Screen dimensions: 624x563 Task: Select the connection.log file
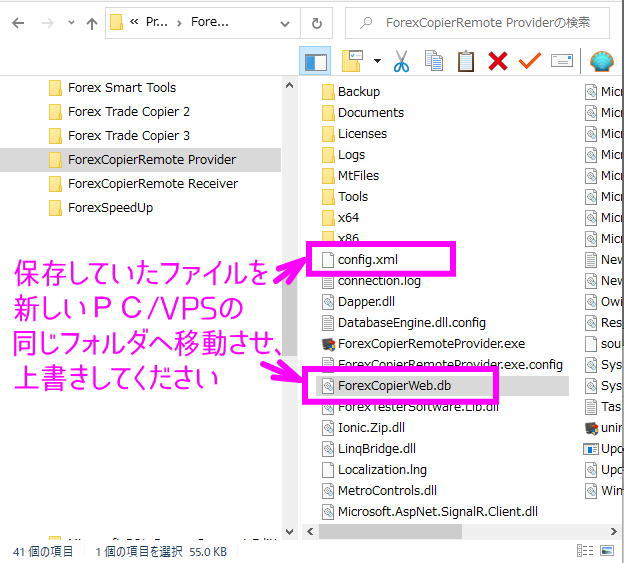371,281
